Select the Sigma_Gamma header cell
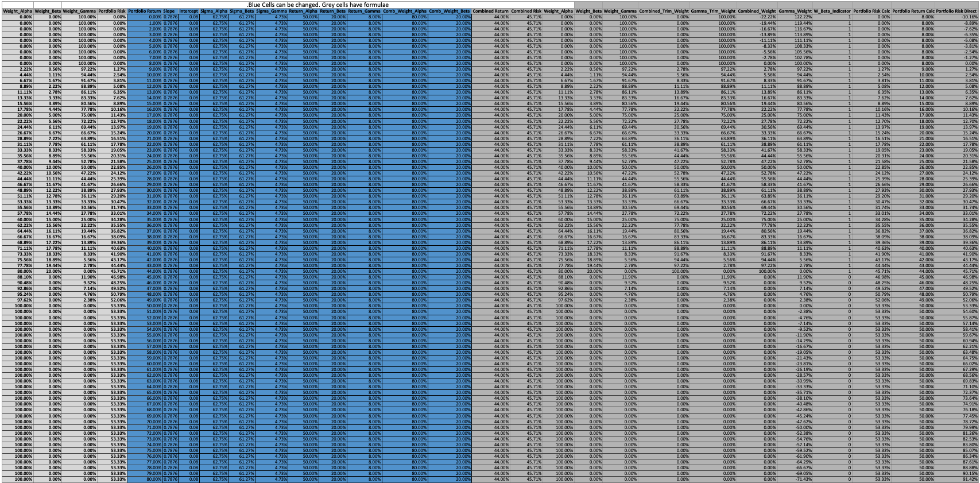This screenshot has width=980, height=483. tap(271, 11)
